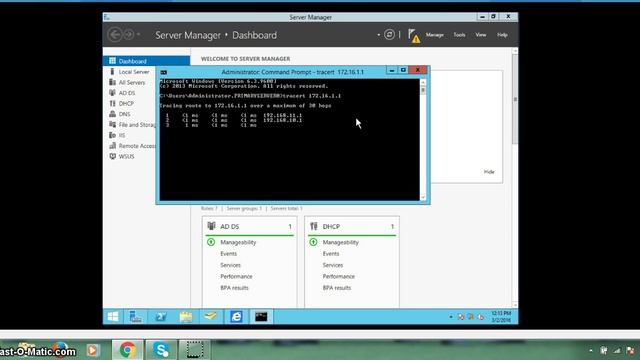Open Performance in AD DS tile
The height and width of the screenshot is (360, 640).
click(x=236, y=277)
